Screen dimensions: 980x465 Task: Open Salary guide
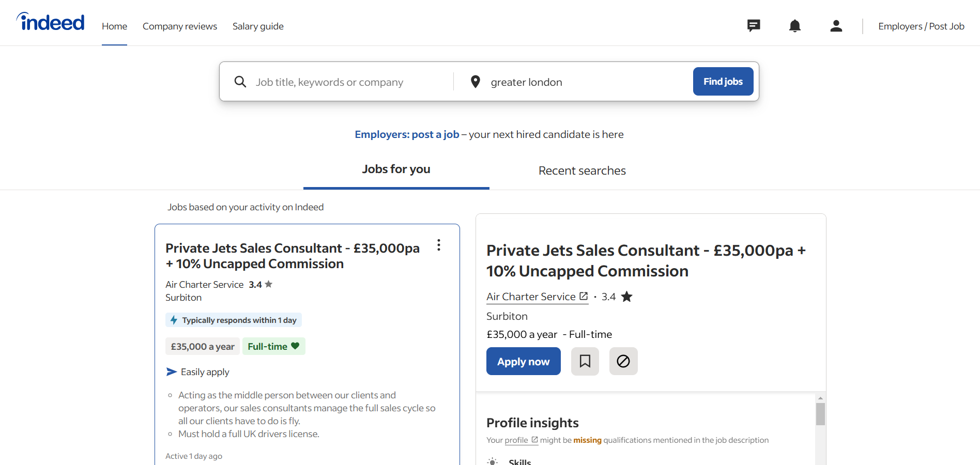pos(258,26)
